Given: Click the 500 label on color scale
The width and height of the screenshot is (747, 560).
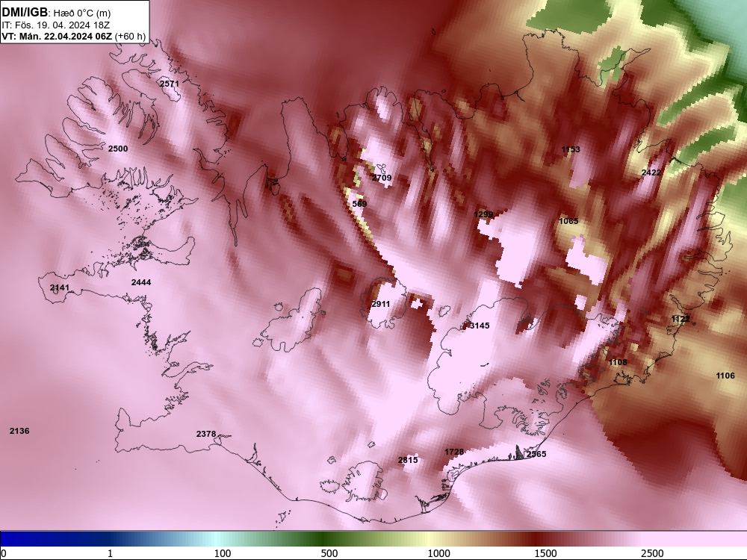Looking at the screenshot, I should 329,553.
